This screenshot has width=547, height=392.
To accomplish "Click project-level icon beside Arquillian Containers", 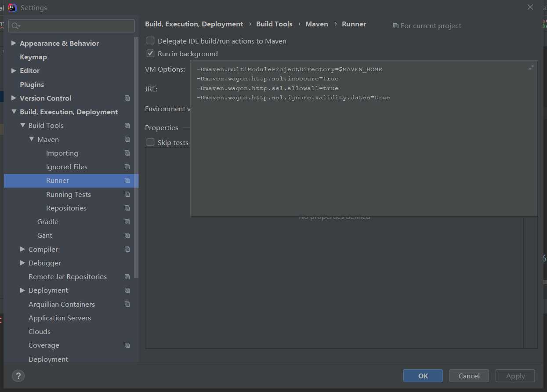I will 127,304.
